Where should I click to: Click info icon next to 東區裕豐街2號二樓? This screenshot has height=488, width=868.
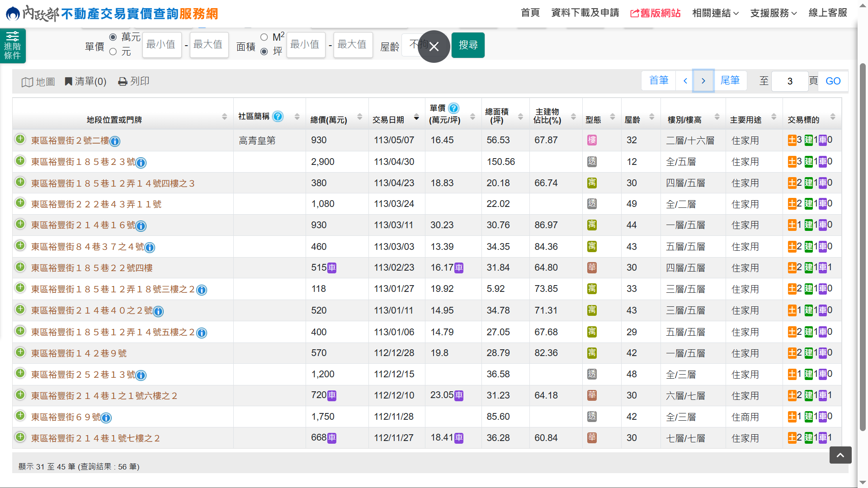tap(115, 141)
